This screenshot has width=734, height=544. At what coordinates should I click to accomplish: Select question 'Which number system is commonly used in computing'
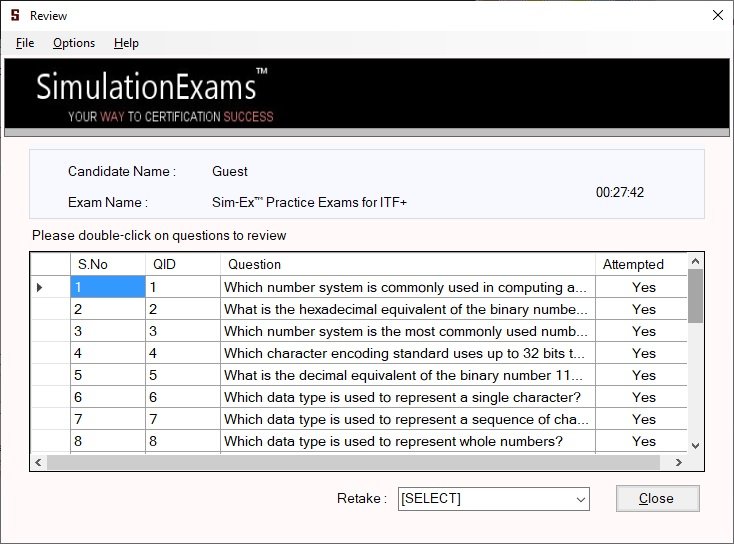[x=408, y=287]
